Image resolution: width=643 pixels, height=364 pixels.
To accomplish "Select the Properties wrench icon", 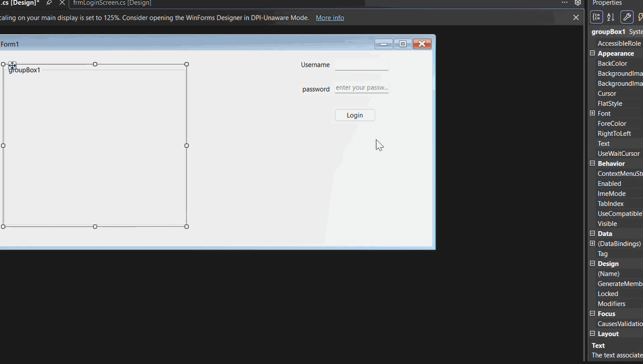I will [x=627, y=17].
